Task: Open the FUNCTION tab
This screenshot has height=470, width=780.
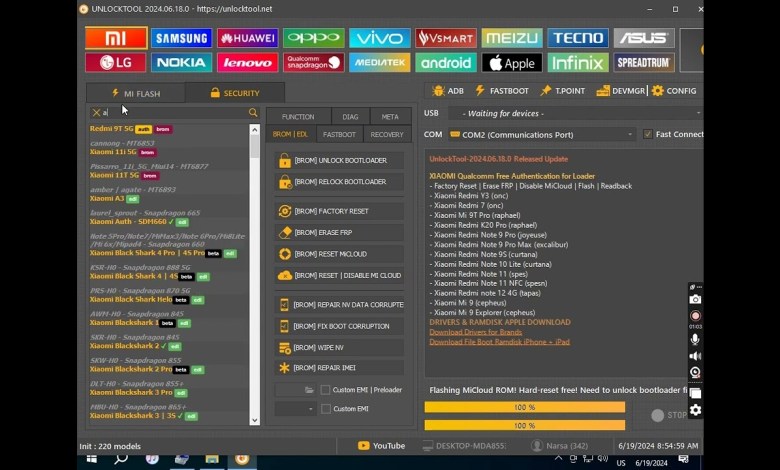Action: tap(298, 117)
